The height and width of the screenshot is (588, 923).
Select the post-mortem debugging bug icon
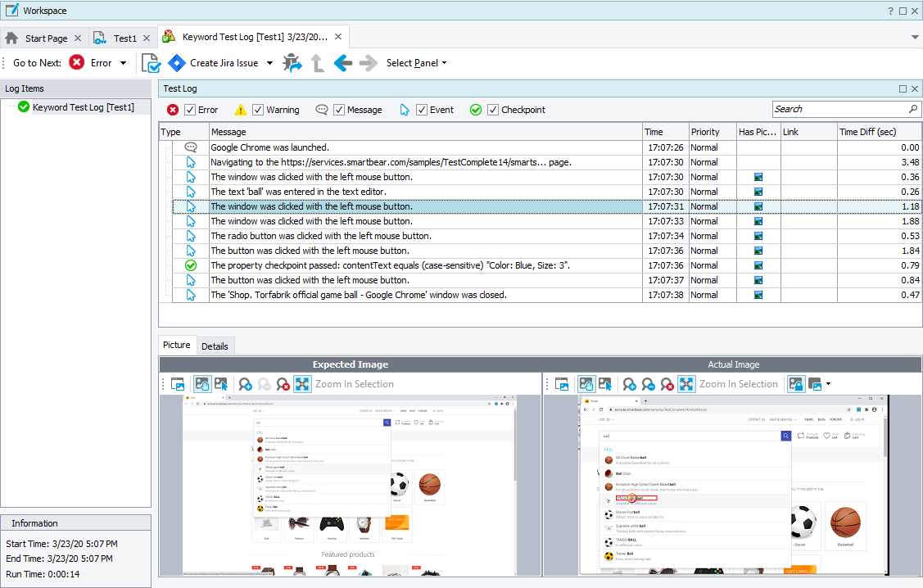pos(292,62)
